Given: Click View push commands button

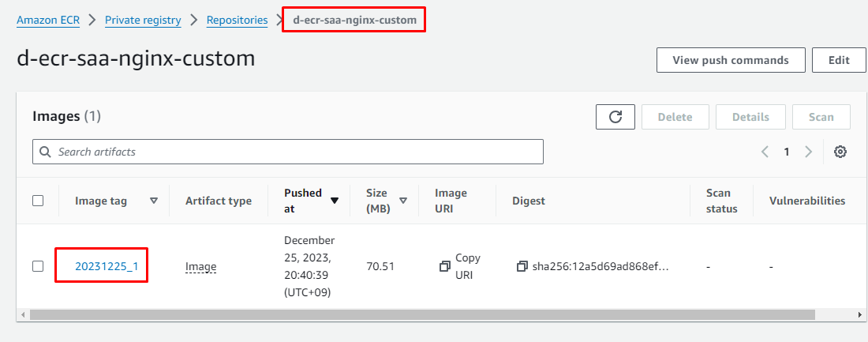Looking at the screenshot, I should tap(730, 60).
